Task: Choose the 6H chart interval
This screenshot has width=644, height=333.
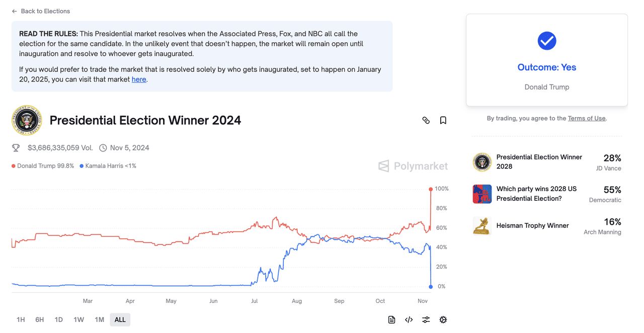Action: [40, 320]
